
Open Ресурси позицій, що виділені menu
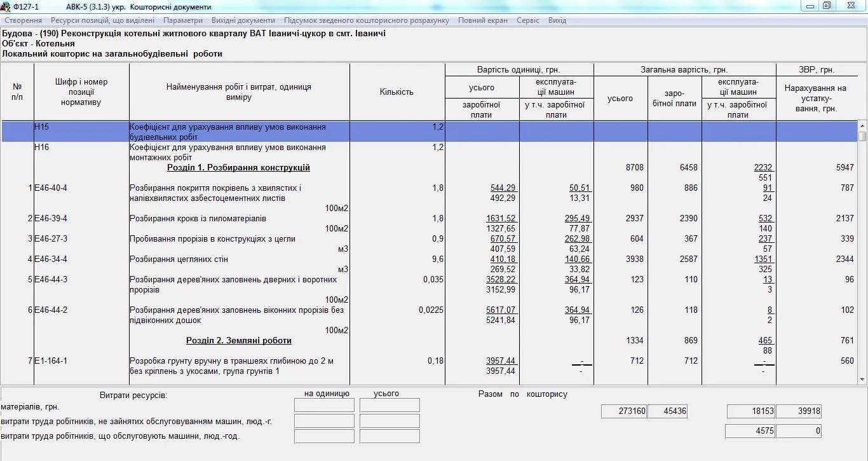(x=102, y=20)
